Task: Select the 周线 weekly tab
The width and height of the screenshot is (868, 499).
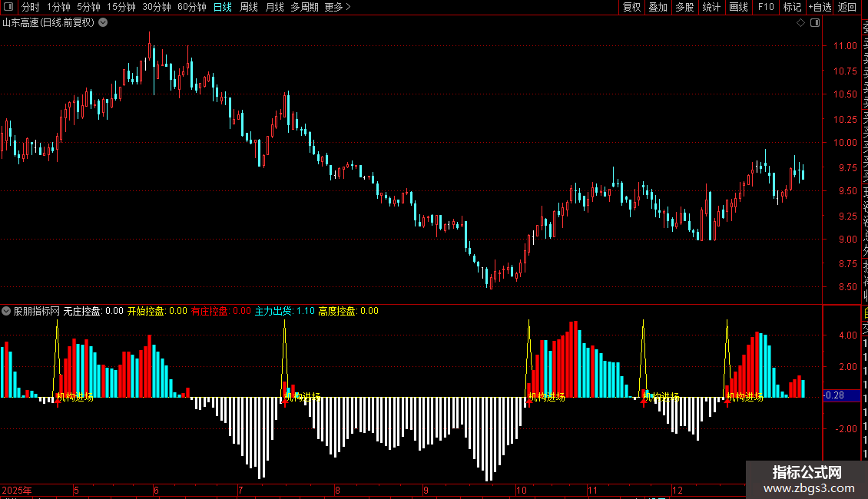Action: click(x=249, y=7)
